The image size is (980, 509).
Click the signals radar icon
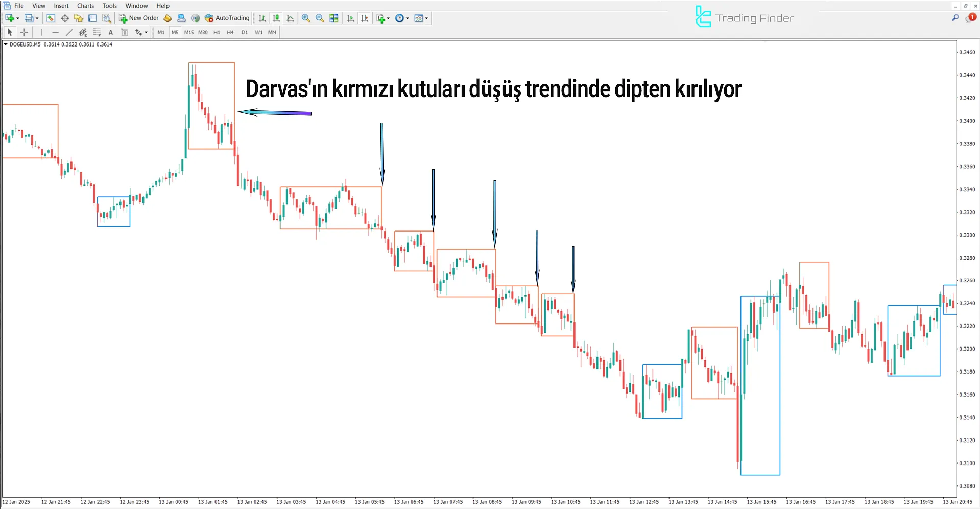195,18
